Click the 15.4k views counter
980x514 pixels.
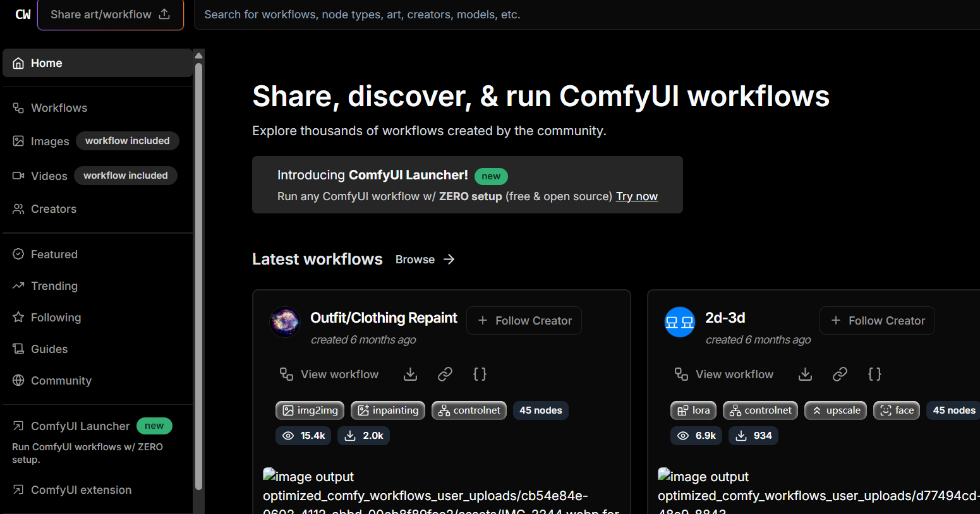(303, 436)
